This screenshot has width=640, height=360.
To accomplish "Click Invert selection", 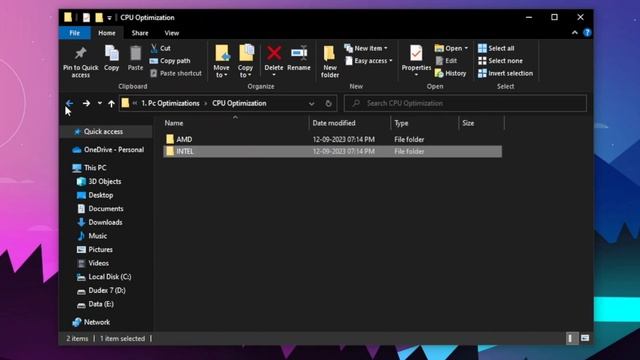I will [x=505, y=73].
